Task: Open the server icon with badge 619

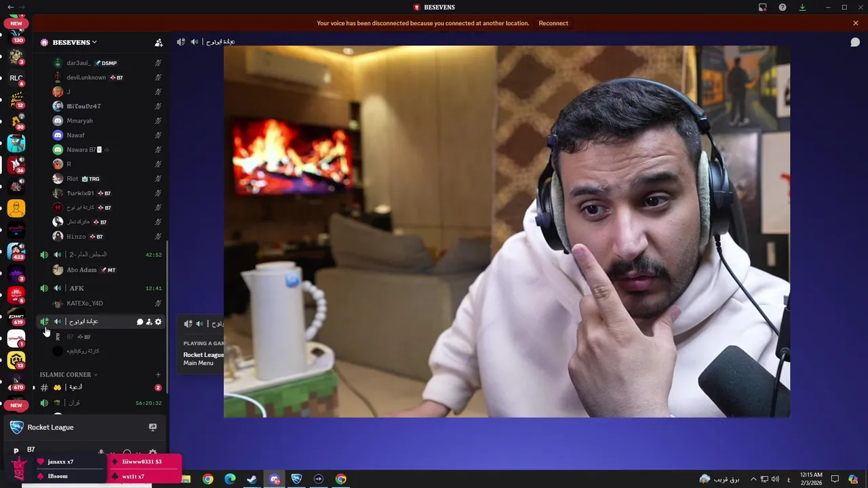Action: pyautogui.click(x=16, y=316)
